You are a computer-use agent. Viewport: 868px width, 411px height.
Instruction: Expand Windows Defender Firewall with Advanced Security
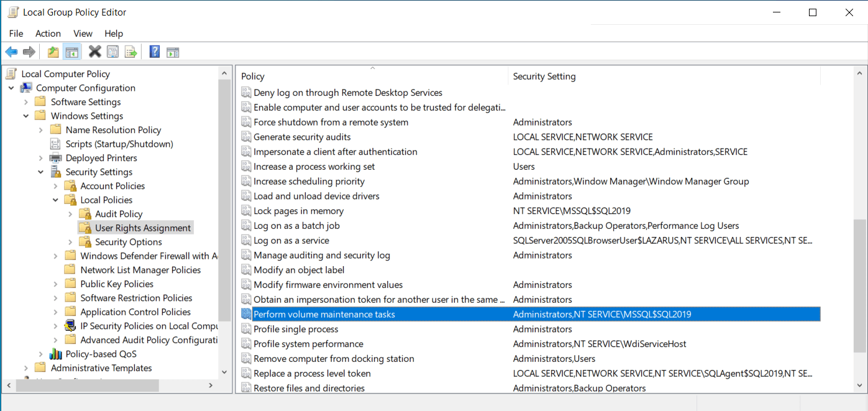(x=55, y=256)
